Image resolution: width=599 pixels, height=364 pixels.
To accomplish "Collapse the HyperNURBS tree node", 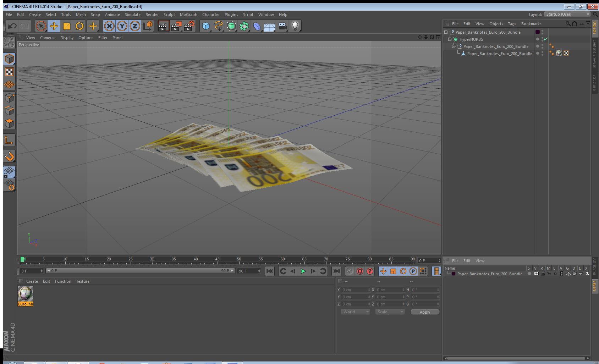I will [450, 39].
